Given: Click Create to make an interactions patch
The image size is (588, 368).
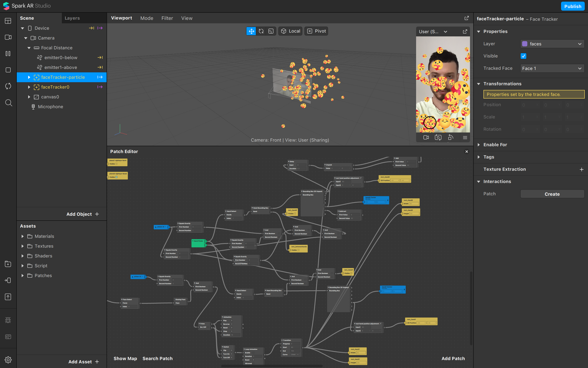Looking at the screenshot, I should tap(552, 194).
